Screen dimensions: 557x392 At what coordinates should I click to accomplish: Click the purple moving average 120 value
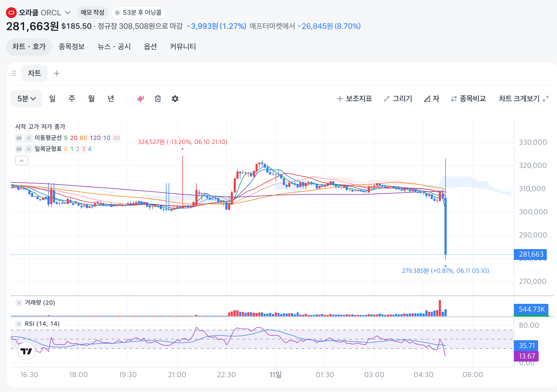click(x=95, y=138)
